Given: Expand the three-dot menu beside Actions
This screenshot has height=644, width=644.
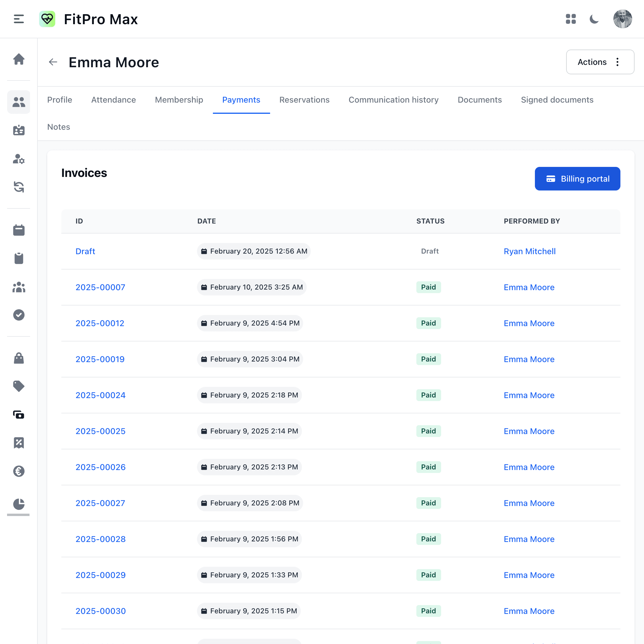Looking at the screenshot, I should tap(617, 62).
